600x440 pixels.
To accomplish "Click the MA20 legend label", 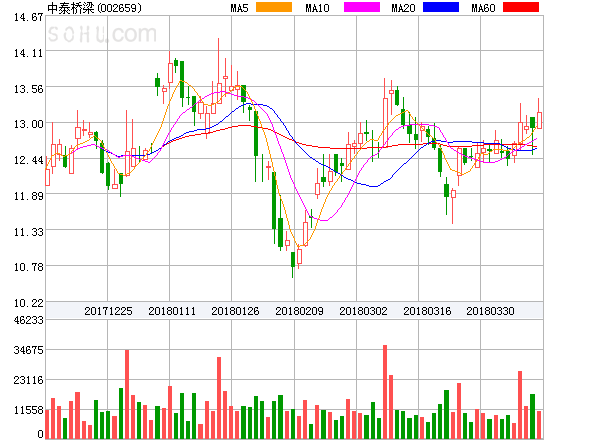I will tap(403, 8).
